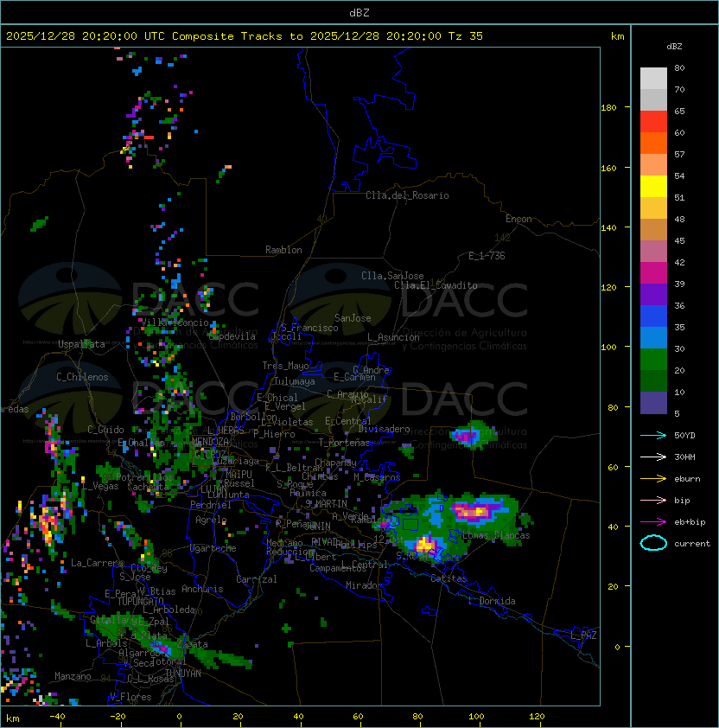The height and width of the screenshot is (728, 719).
Task: Click the 'dBZ' heading above the color scale
Action: [x=674, y=47]
